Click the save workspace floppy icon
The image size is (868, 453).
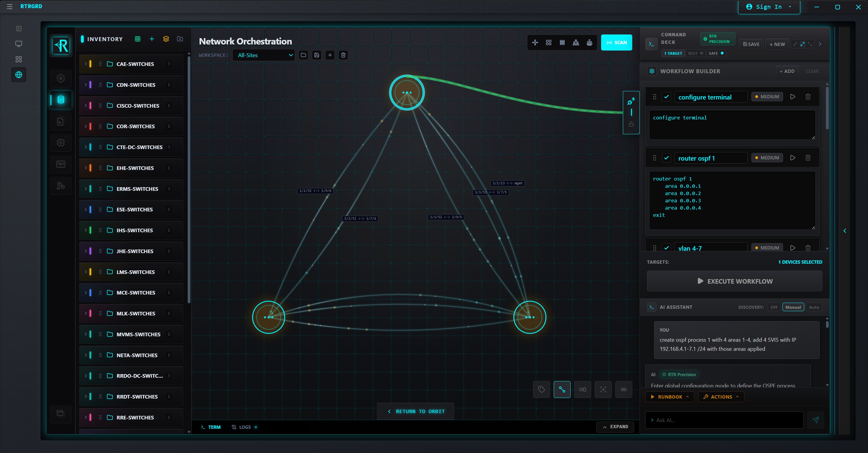point(316,55)
